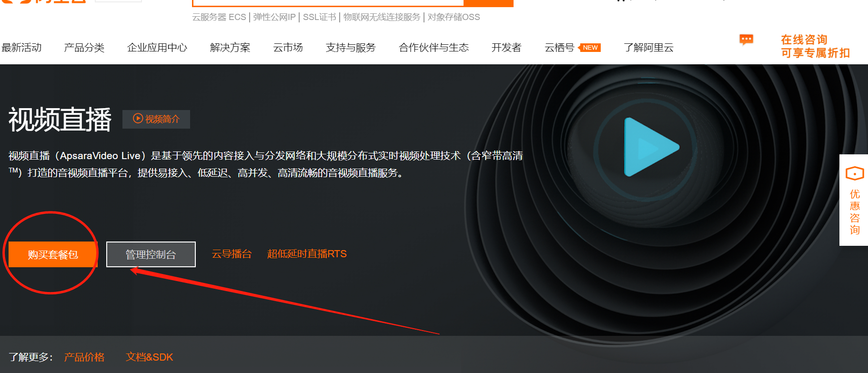This screenshot has height=373, width=868.
Task: Click the 物联网无线连接服务 search suggestion
Action: [x=382, y=17]
